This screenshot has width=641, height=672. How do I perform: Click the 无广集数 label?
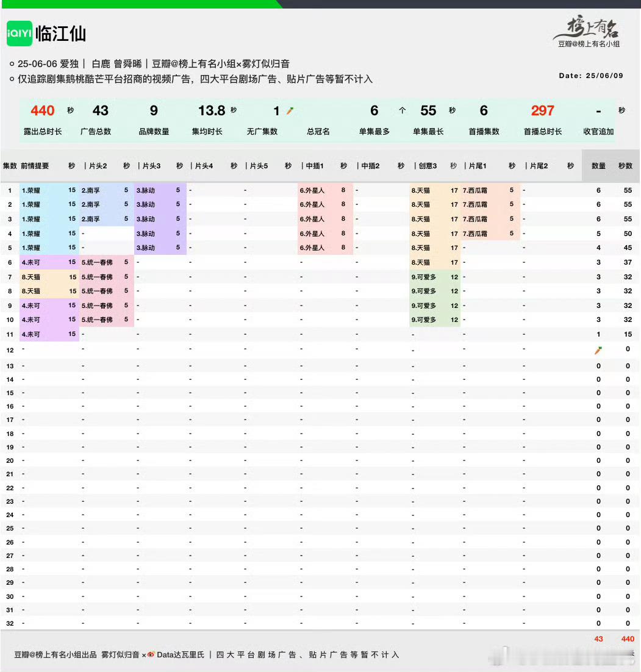262,132
